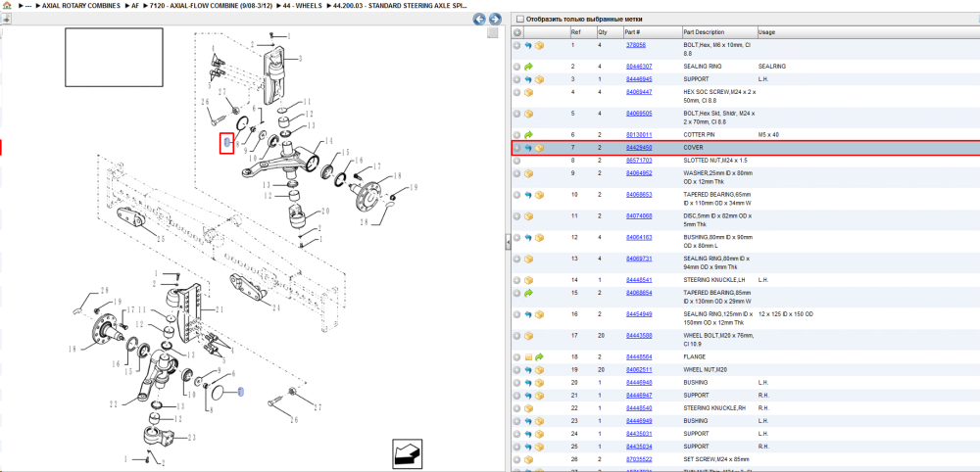Open part number 84443588 link
Screen dimensions: 980x472
(639, 336)
